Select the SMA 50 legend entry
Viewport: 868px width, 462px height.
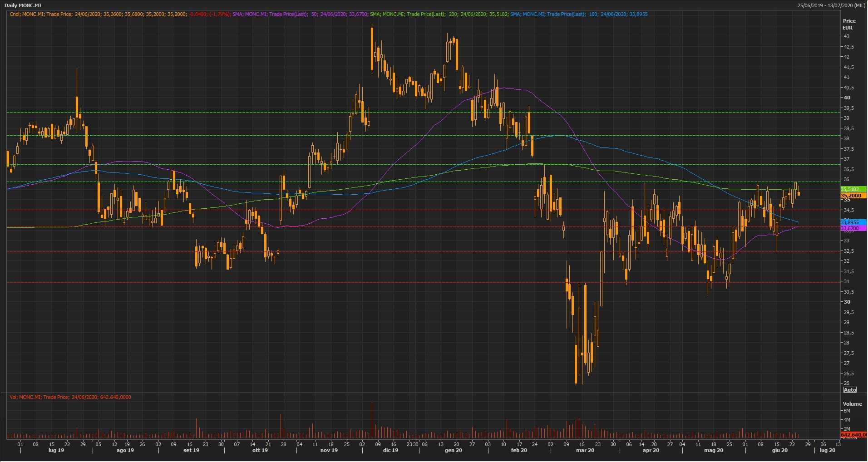tap(300, 15)
